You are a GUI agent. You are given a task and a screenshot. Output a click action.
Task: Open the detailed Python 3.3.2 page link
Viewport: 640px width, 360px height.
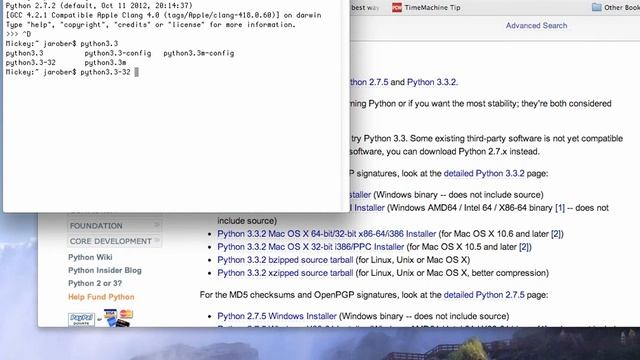tap(484, 173)
